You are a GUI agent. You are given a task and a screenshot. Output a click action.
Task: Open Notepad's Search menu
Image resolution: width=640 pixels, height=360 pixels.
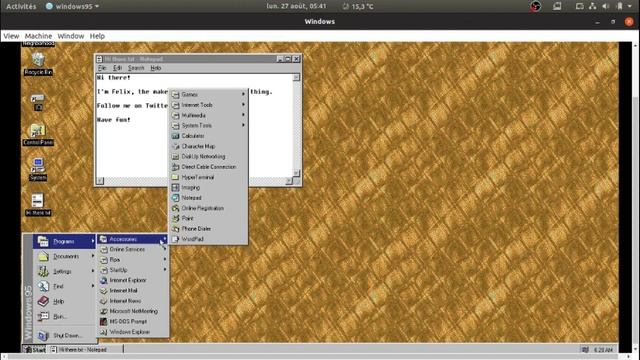136,68
